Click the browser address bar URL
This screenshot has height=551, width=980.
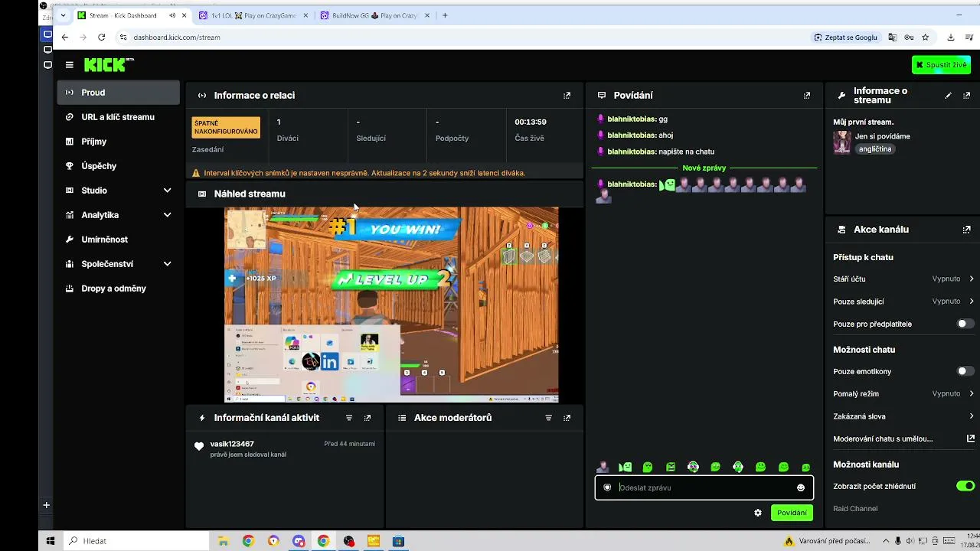coord(177,37)
